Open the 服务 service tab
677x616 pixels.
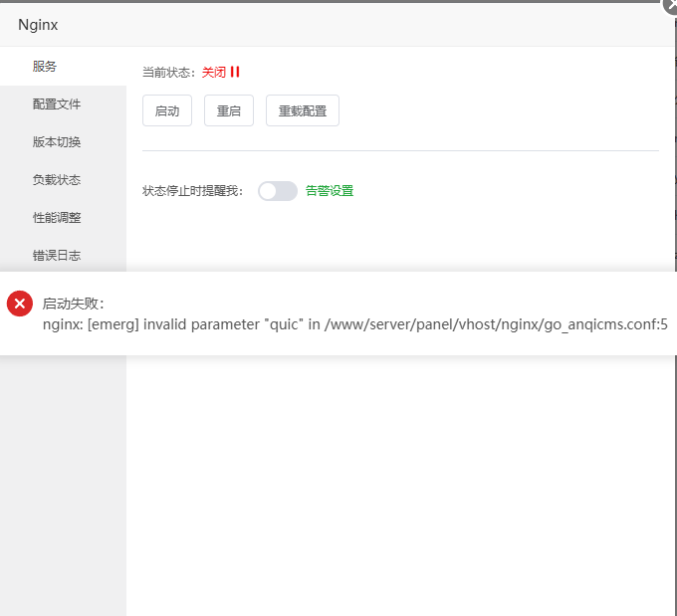pos(63,66)
